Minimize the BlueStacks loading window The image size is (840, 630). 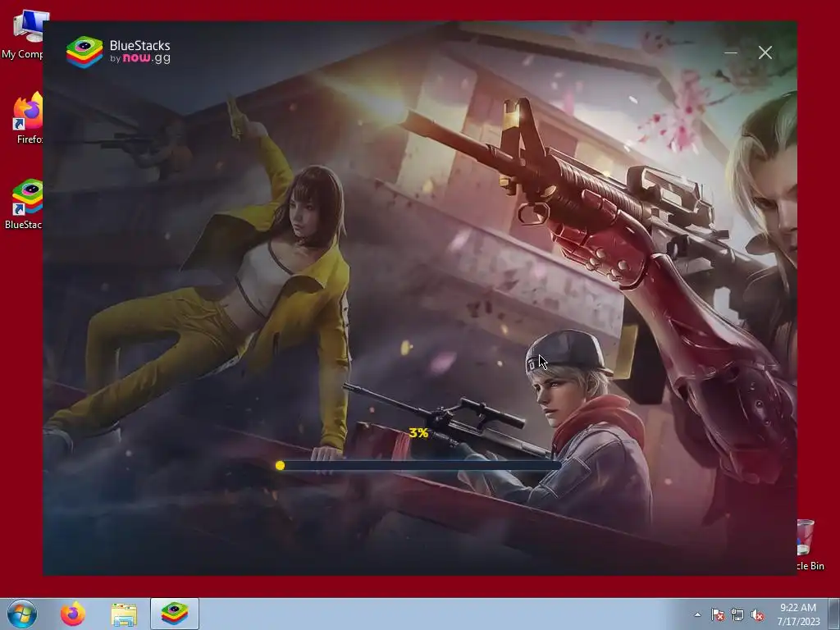pos(731,52)
